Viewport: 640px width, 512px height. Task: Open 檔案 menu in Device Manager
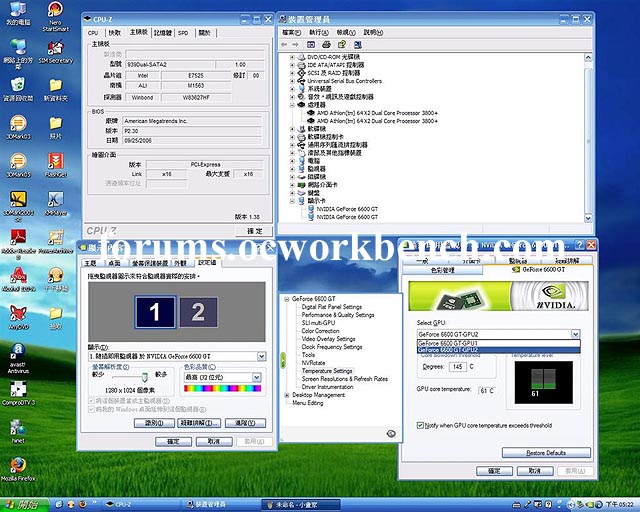click(x=291, y=32)
